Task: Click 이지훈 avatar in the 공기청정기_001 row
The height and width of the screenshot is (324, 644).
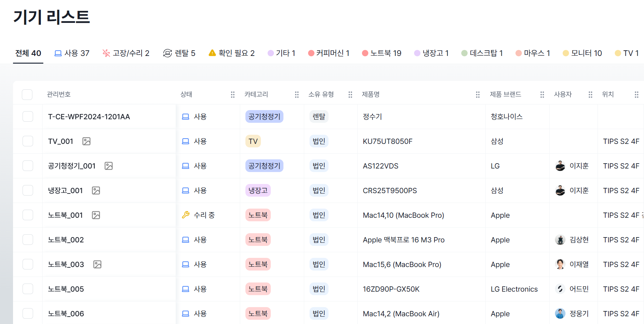Action: [560, 166]
